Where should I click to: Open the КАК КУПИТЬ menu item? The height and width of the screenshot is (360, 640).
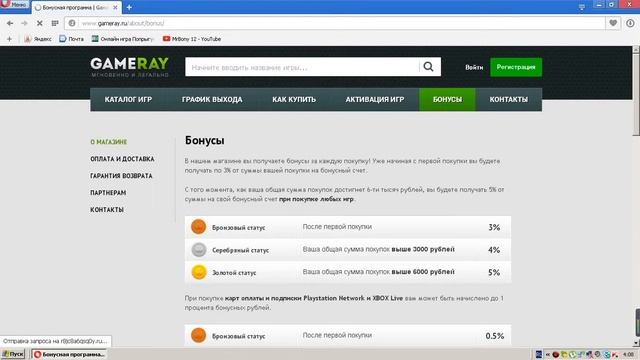point(294,100)
